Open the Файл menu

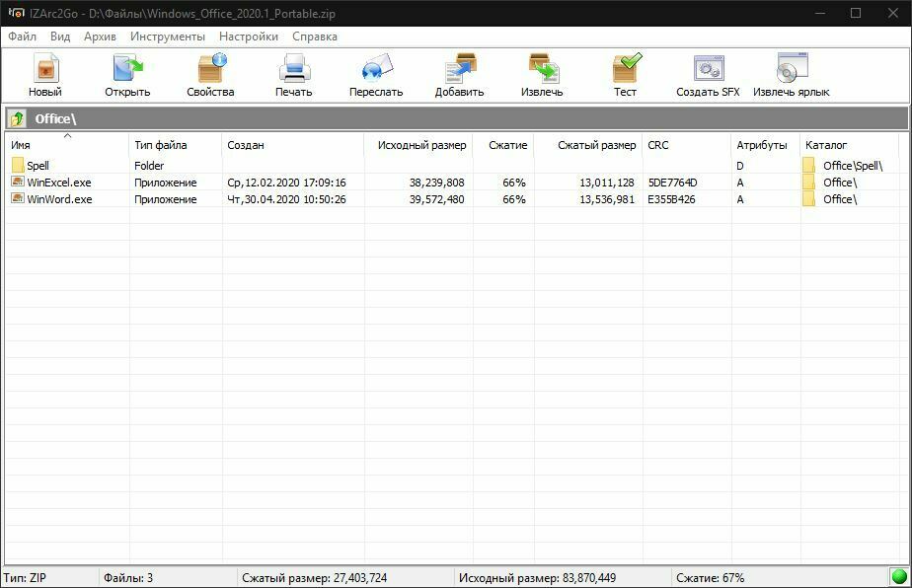pos(22,37)
